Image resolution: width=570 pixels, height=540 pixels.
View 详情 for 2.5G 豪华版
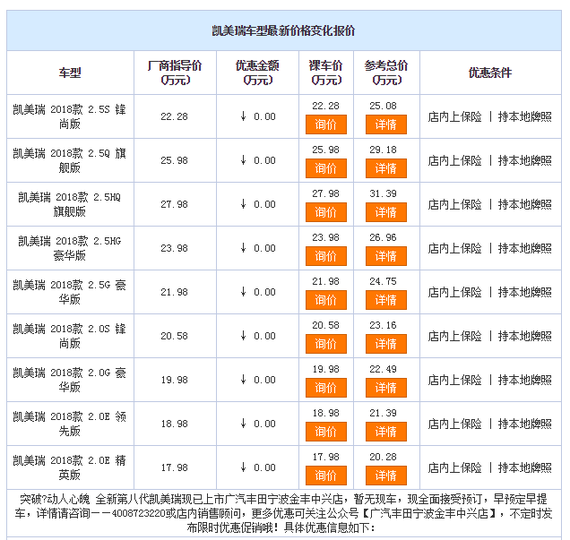point(386,300)
